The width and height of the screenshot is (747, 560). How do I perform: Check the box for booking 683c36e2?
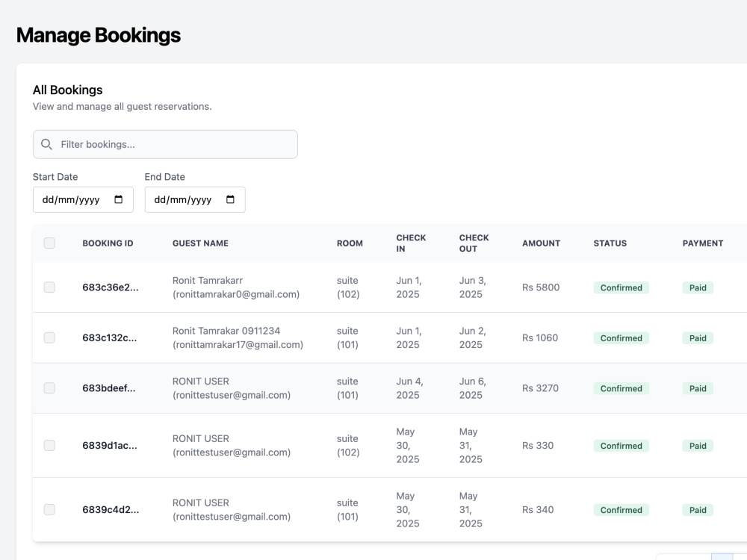[49, 287]
